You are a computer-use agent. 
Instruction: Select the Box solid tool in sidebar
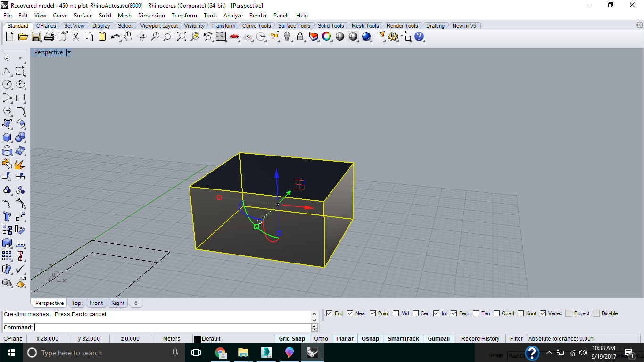click(7, 137)
